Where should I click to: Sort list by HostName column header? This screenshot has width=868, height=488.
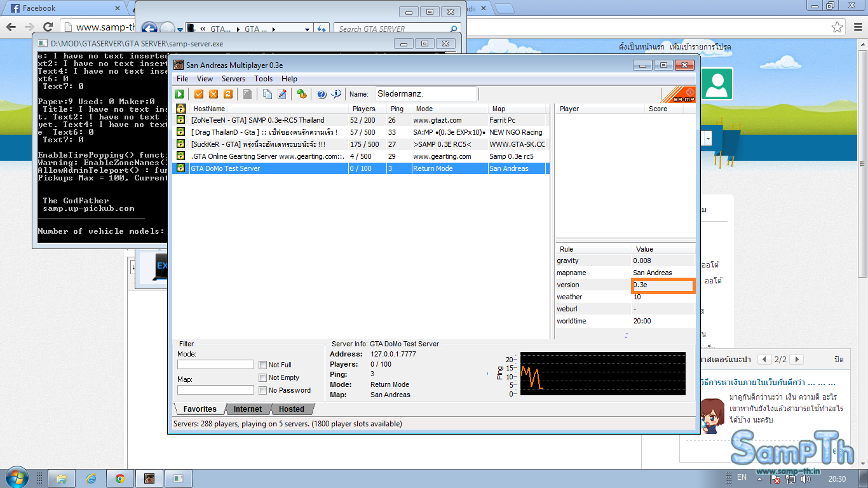pos(268,109)
